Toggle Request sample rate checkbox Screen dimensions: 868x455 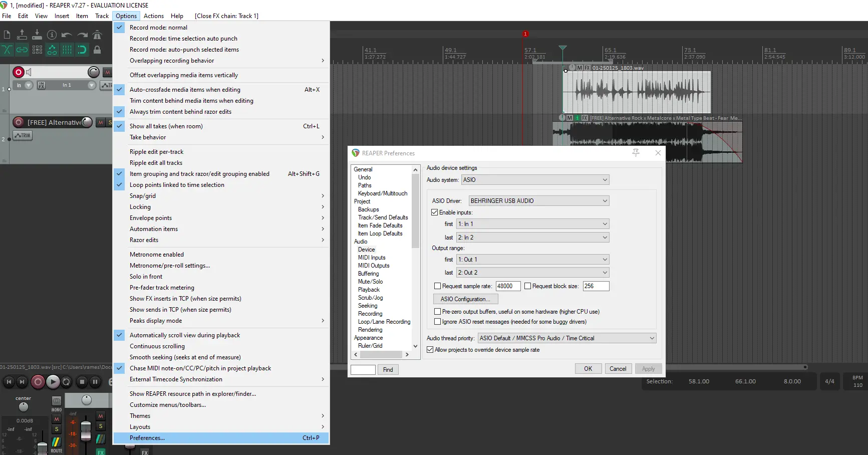pos(437,286)
